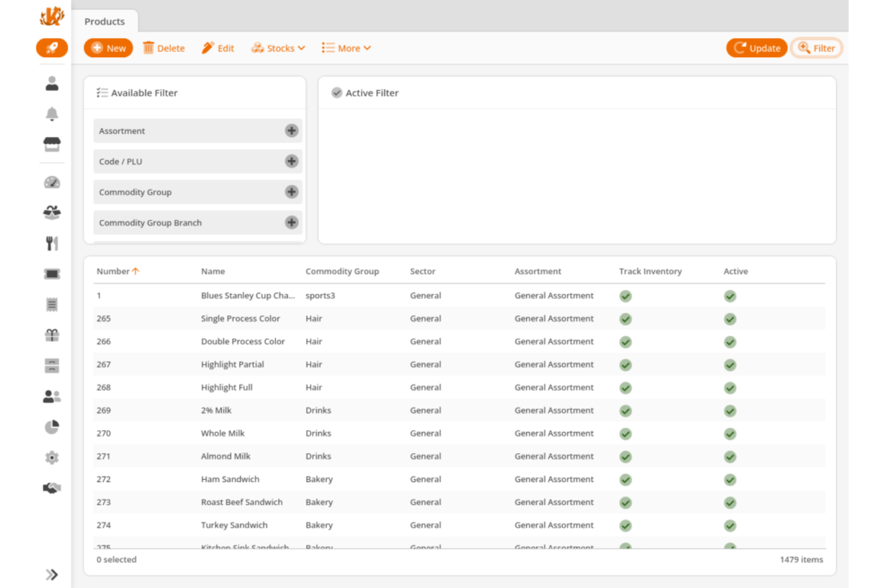Sort by Commodity Group column header
882x588 pixels.
click(x=342, y=271)
